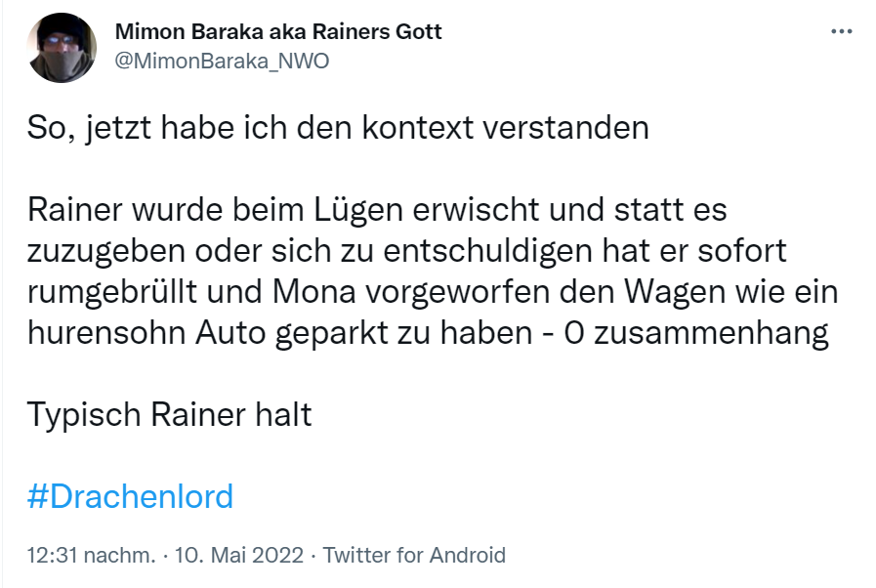Click the line 'So, jetzt habe ich den kontext verstanden'
The width and height of the screenshot is (876, 588).
(x=338, y=128)
